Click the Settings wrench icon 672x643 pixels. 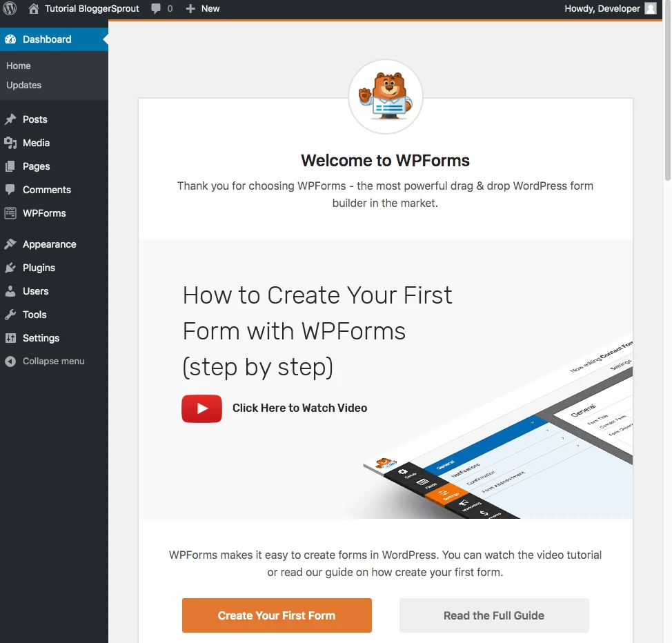tap(12, 337)
